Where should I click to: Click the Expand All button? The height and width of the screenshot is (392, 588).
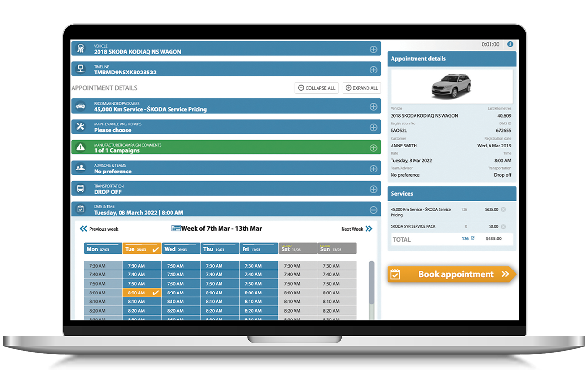pos(362,88)
